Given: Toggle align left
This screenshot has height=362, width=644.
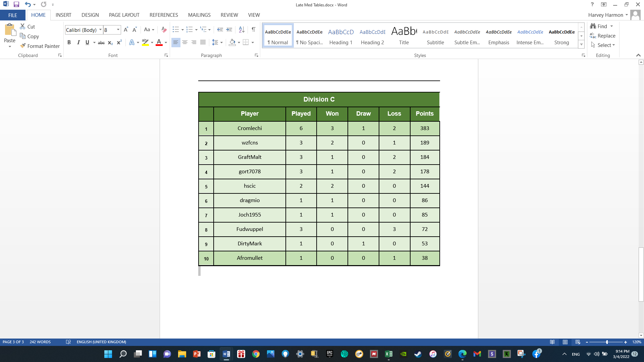Looking at the screenshot, I should point(175,43).
